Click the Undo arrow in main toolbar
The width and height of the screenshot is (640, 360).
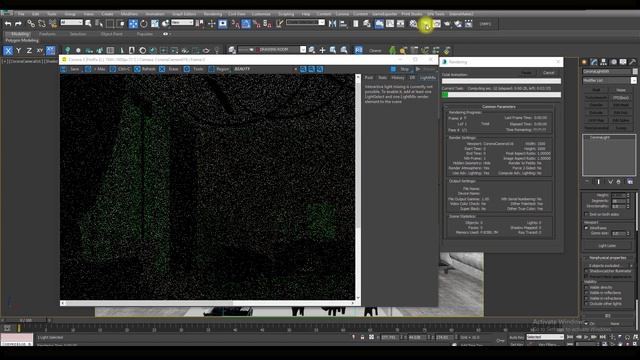[x=8, y=24]
